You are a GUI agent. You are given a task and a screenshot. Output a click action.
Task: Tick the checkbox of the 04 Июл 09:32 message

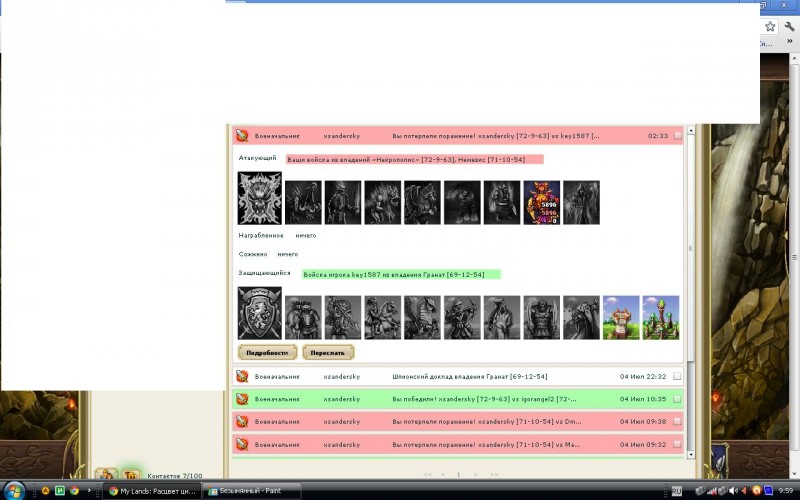(677, 444)
